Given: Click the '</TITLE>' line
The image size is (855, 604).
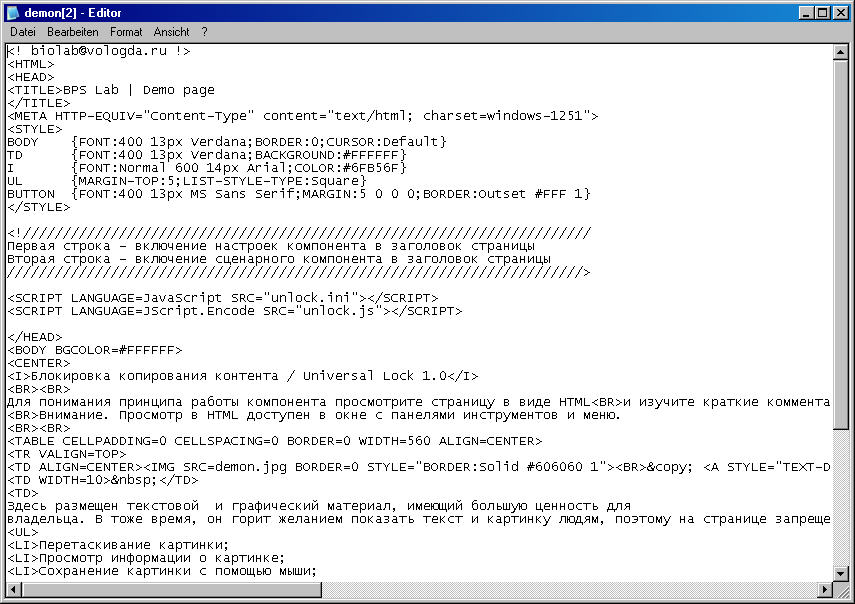Looking at the screenshot, I should tap(39, 103).
